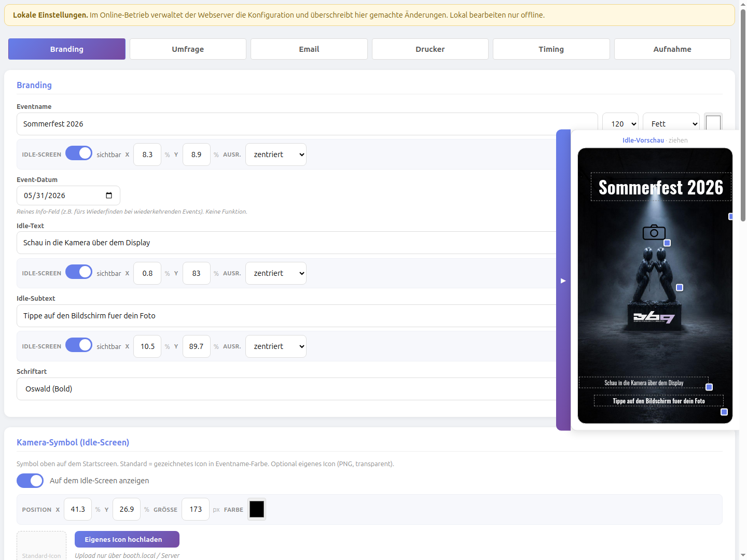Open the Schriftart Oswald (Bold) selector
The height and width of the screenshot is (560, 747).
pos(286,389)
